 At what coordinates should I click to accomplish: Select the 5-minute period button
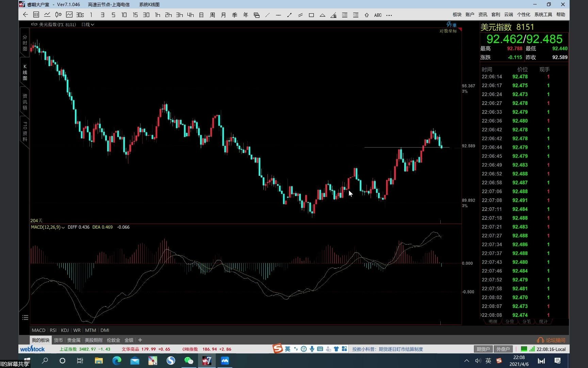pyautogui.click(x=113, y=15)
